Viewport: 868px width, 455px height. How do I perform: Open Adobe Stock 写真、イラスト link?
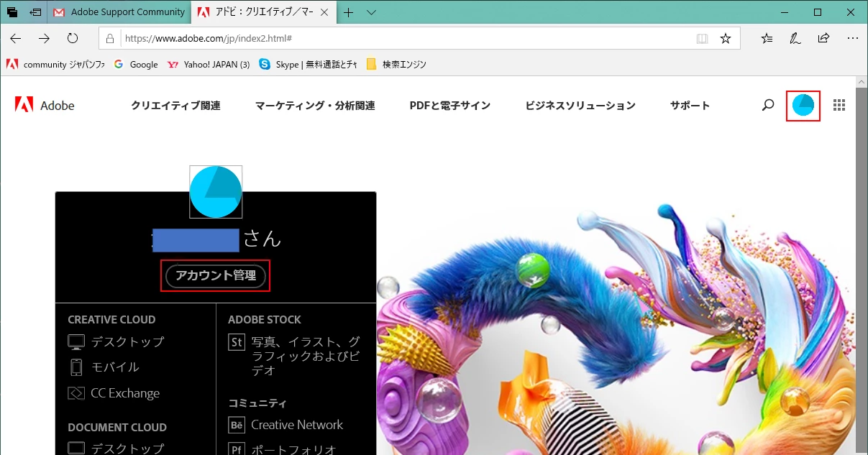294,356
